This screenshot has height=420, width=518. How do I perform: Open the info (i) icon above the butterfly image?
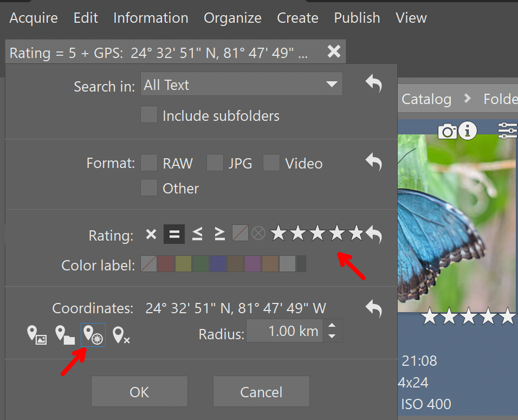point(467,131)
